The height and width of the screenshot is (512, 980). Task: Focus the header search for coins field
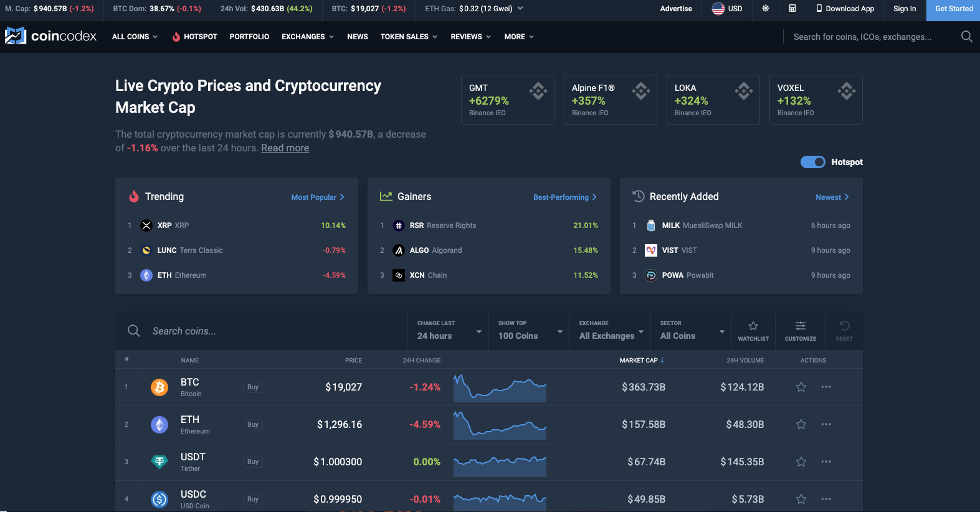[x=872, y=37]
